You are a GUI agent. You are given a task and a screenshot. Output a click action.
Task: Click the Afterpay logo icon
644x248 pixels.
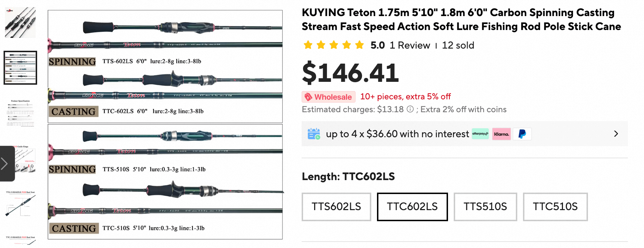point(480,134)
